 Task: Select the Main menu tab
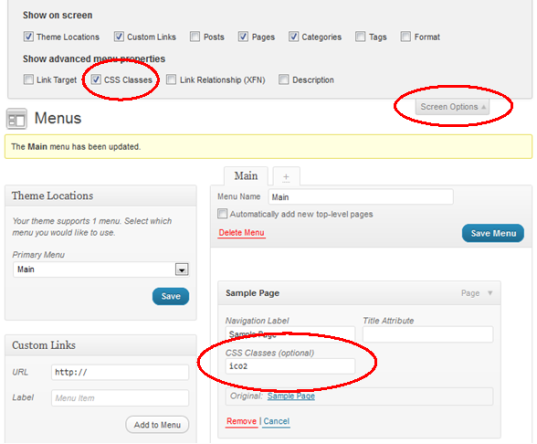(x=246, y=176)
